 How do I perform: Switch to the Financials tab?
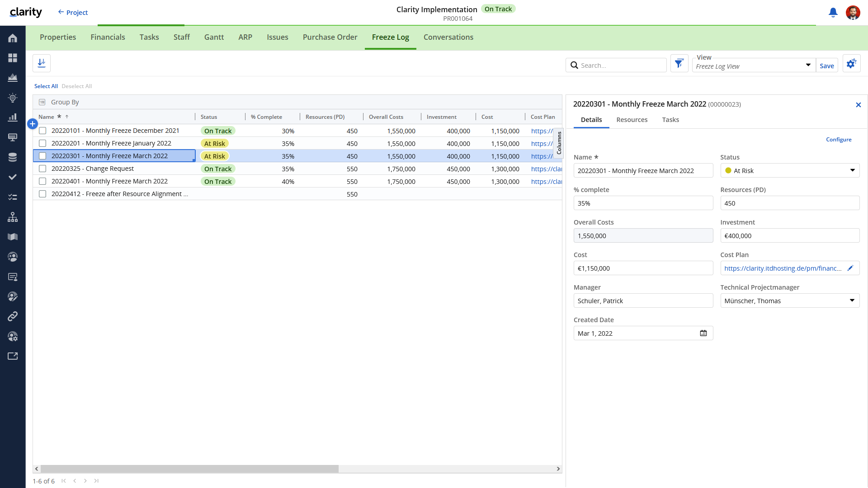pos(108,37)
